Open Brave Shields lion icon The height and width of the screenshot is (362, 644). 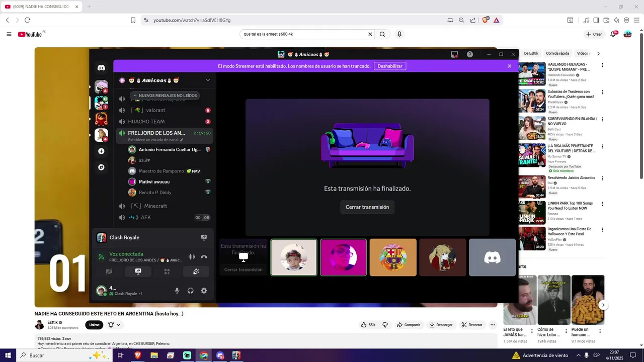(486, 20)
